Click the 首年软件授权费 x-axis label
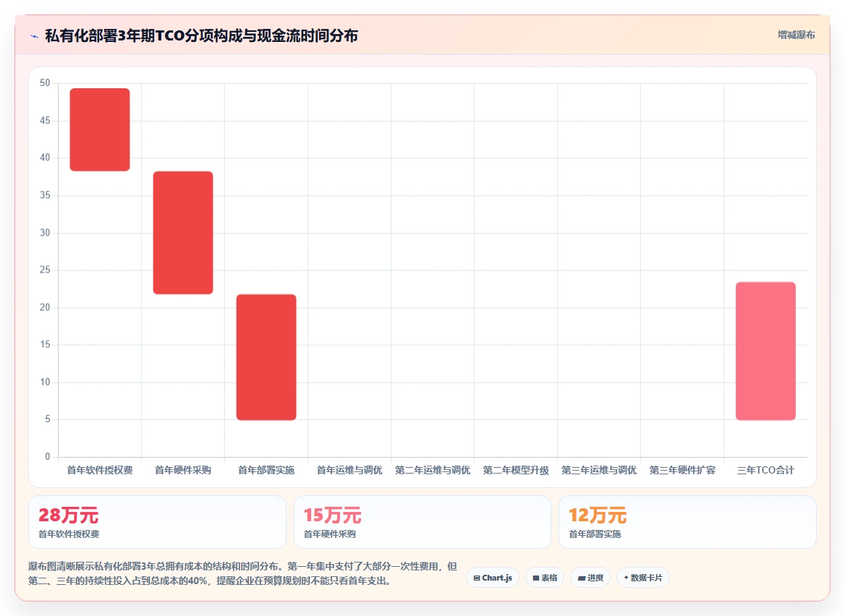 click(100, 470)
